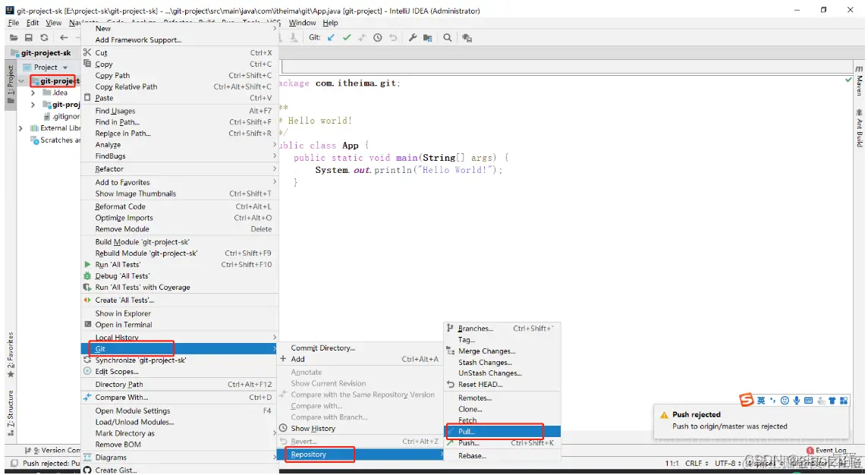
Task: Click the Search Everywhere magnifier icon
Action: (x=448, y=38)
